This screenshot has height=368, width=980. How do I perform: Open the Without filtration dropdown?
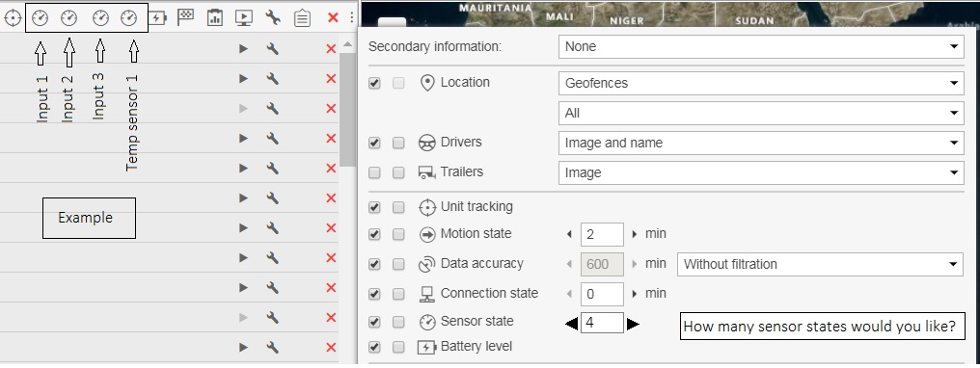pos(821,264)
